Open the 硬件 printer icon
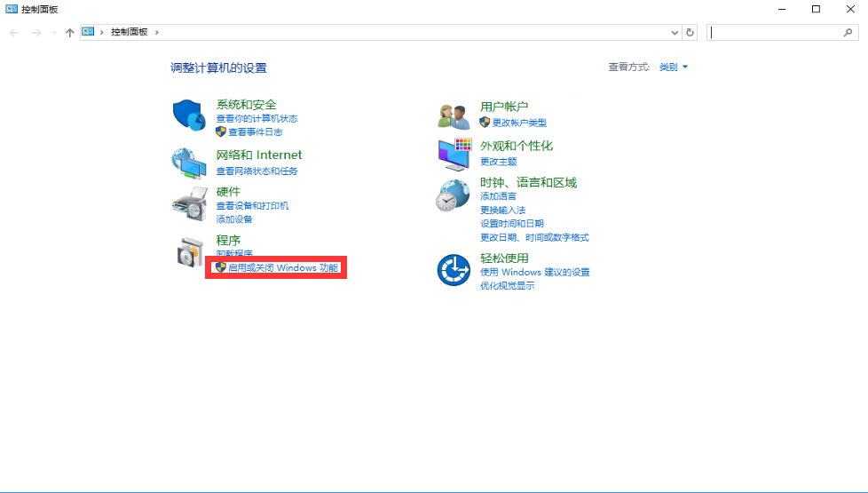The height and width of the screenshot is (493, 868). coord(189,203)
